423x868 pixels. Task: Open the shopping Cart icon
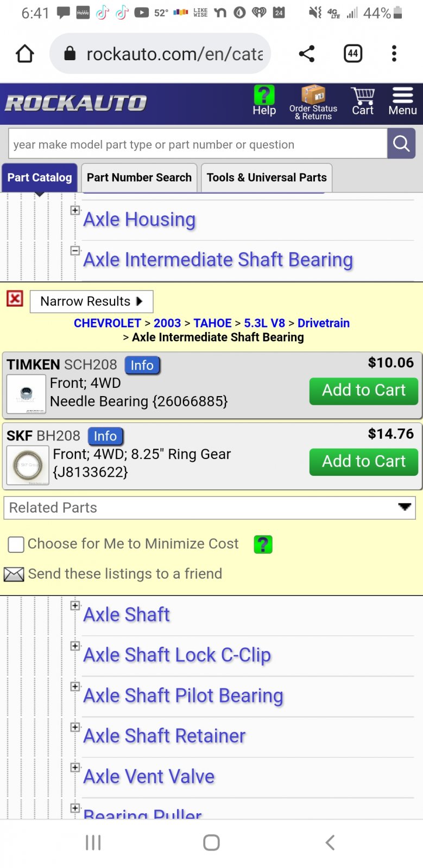[x=363, y=95]
